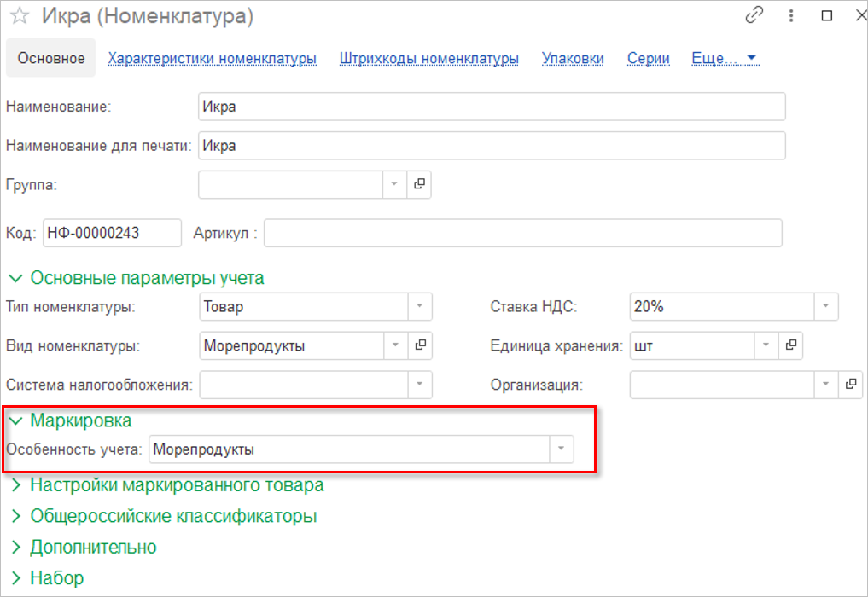
Task: Open the Тип номенклатуры dropdown
Action: [419, 306]
